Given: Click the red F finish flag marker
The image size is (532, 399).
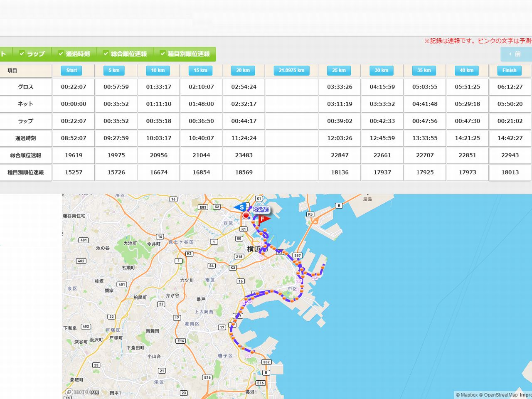Looking at the screenshot, I should [x=263, y=219].
